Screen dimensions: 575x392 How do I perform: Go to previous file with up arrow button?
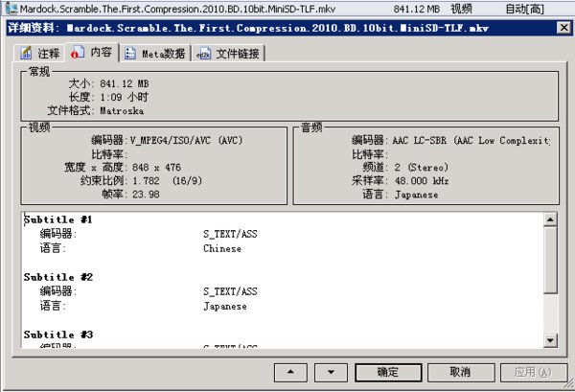click(x=290, y=372)
